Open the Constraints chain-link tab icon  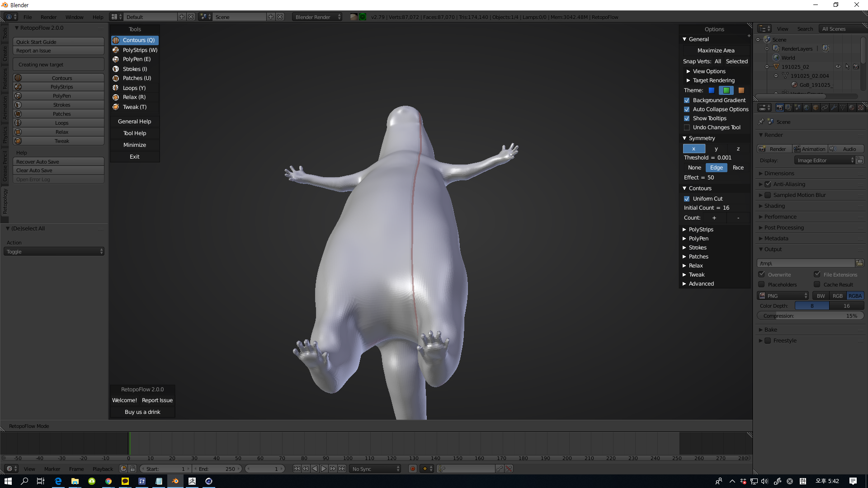(825, 108)
